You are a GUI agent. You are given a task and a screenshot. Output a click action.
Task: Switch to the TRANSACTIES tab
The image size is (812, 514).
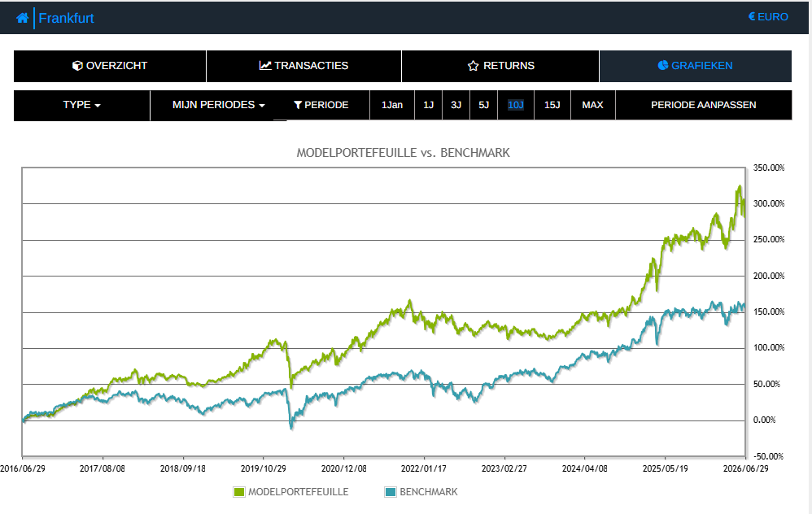tap(304, 66)
